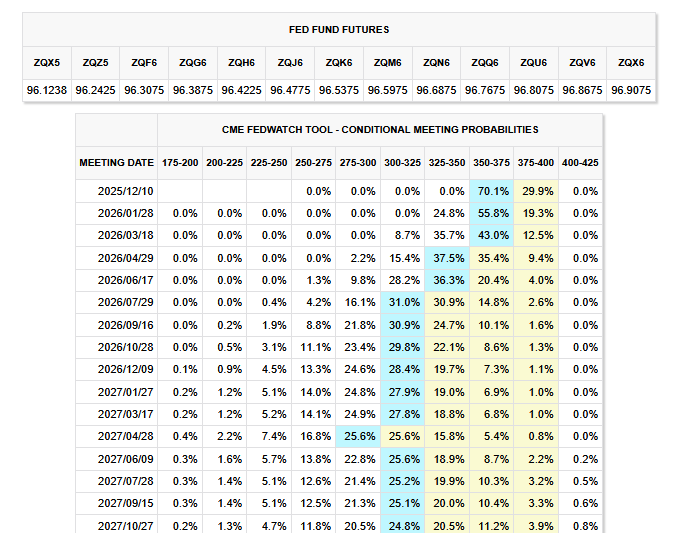Viewport: 675px width, 533px height.
Task: Click the ZQX5 futures contract header
Action: click(48, 62)
